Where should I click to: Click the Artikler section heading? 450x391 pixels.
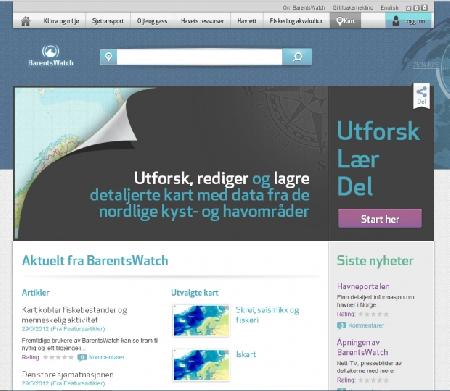pos(35,293)
